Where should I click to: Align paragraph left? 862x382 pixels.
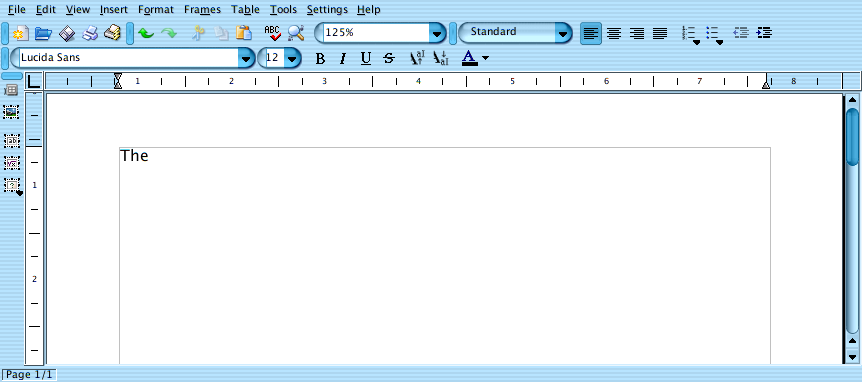(x=591, y=34)
